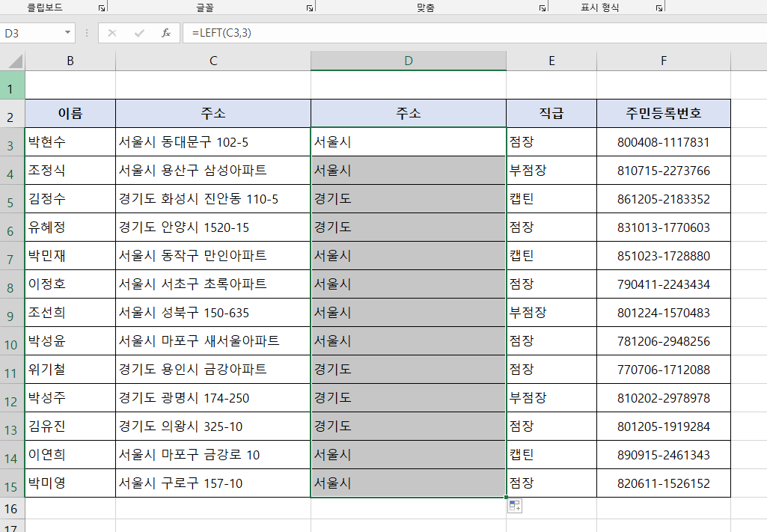Select the name cell 박민재
This screenshot has height=532, width=767.
(70, 256)
